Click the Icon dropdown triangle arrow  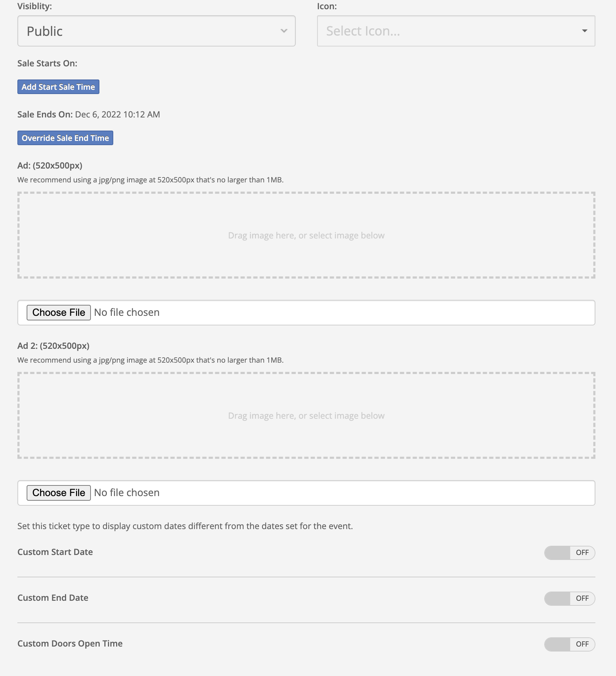pos(585,31)
